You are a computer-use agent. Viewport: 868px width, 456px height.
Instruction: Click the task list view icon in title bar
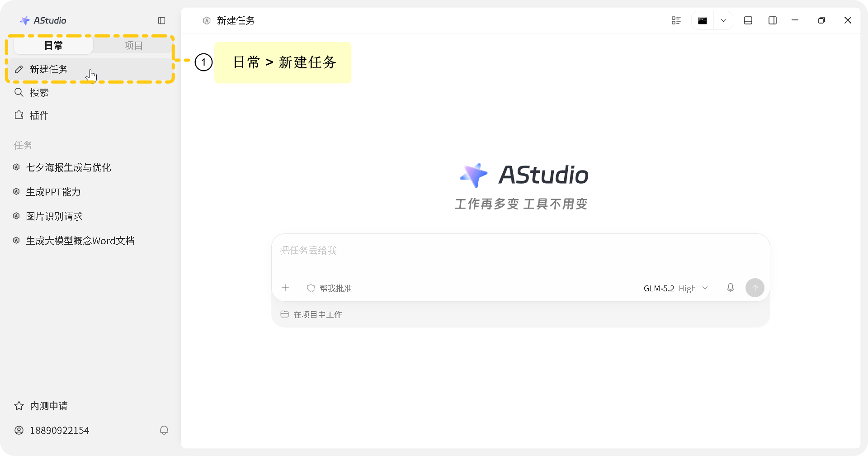[676, 20]
